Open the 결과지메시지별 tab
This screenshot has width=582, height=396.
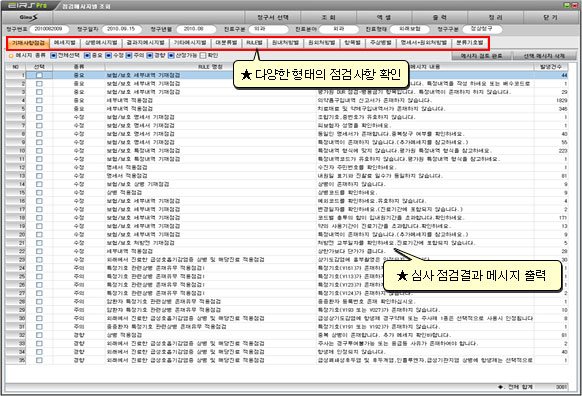point(146,43)
